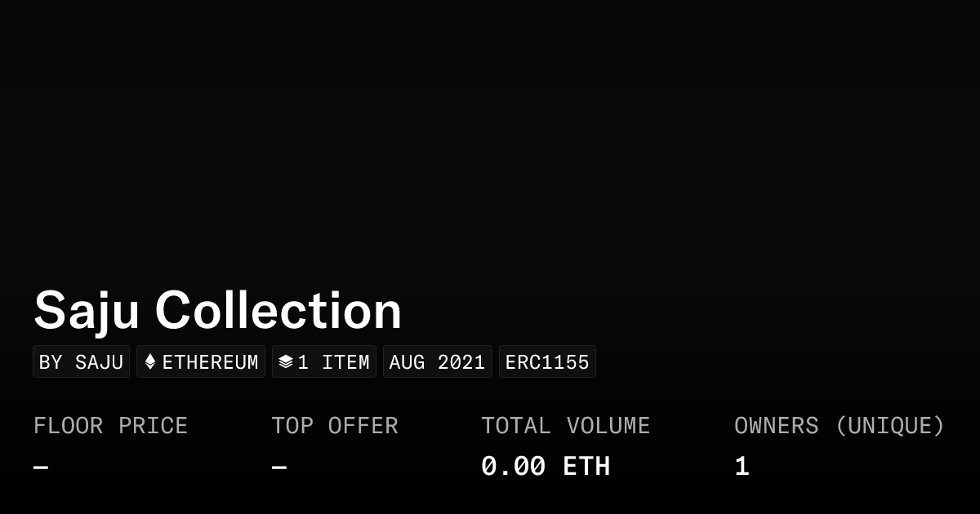The height and width of the screenshot is (514, 980).
Task: Click the OWNERS stat label
Action: click(776, 426)
